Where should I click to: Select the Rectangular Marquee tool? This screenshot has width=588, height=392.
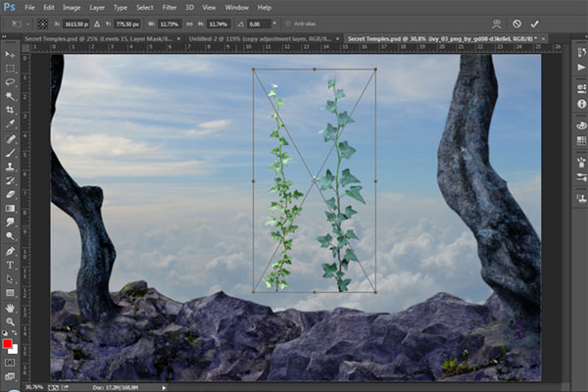coord(10,69)
